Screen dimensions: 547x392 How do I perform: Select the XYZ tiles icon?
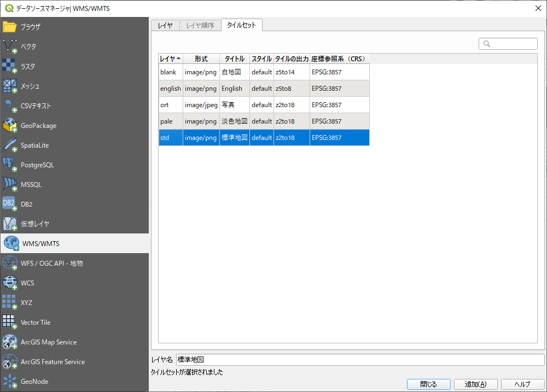[9, 303]
